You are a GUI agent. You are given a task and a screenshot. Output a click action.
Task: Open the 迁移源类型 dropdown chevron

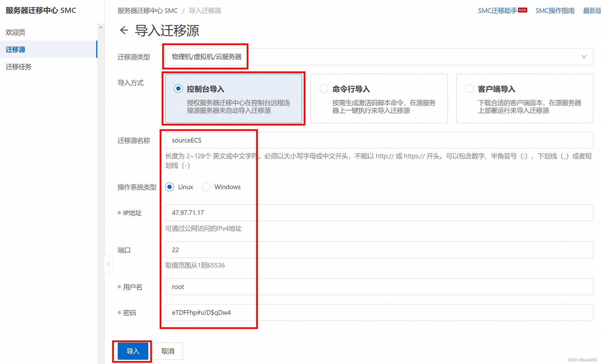pyautogui.click(x=584, y=57)
